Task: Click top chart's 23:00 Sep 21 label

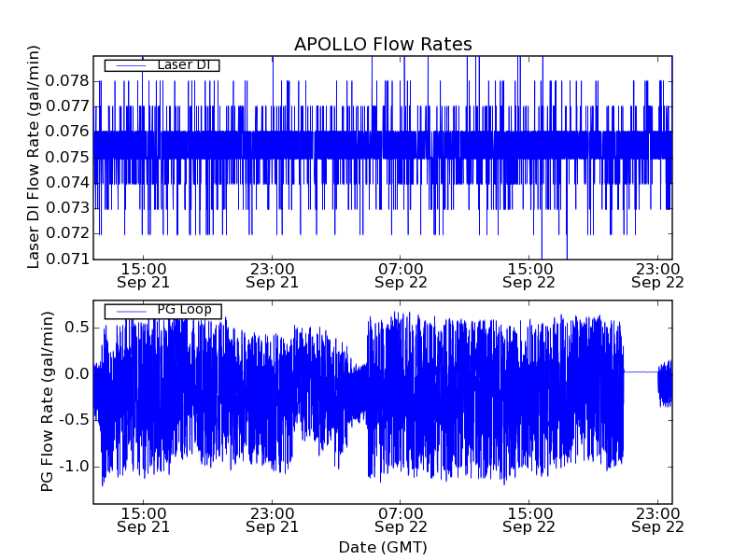Action: [272, 276]
